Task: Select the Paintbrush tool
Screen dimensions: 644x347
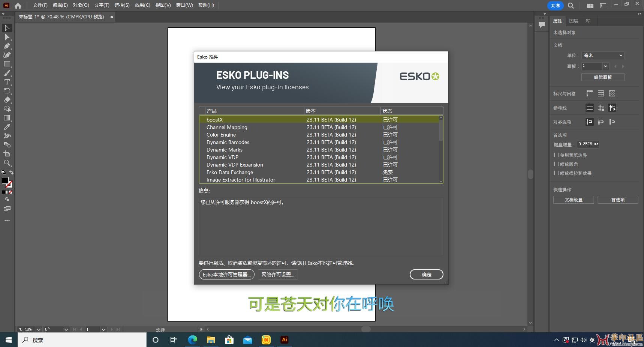Action: coord(7,73)
